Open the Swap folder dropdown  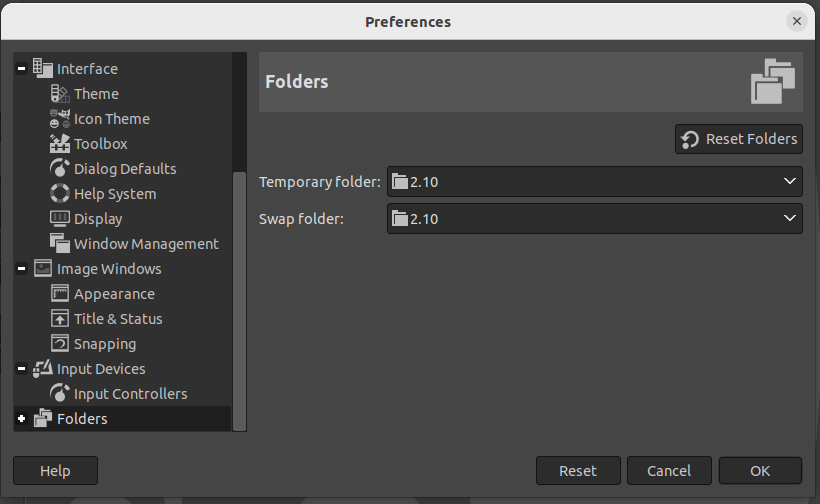[594, 218]
